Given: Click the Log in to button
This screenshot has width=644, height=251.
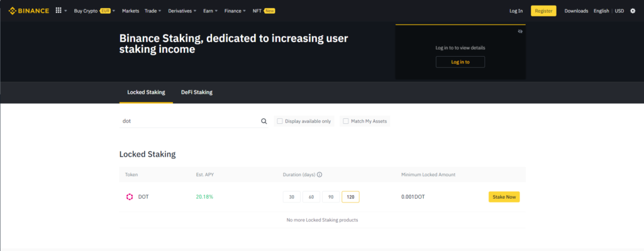Looking at the screenshot, I should click(460, 62).
